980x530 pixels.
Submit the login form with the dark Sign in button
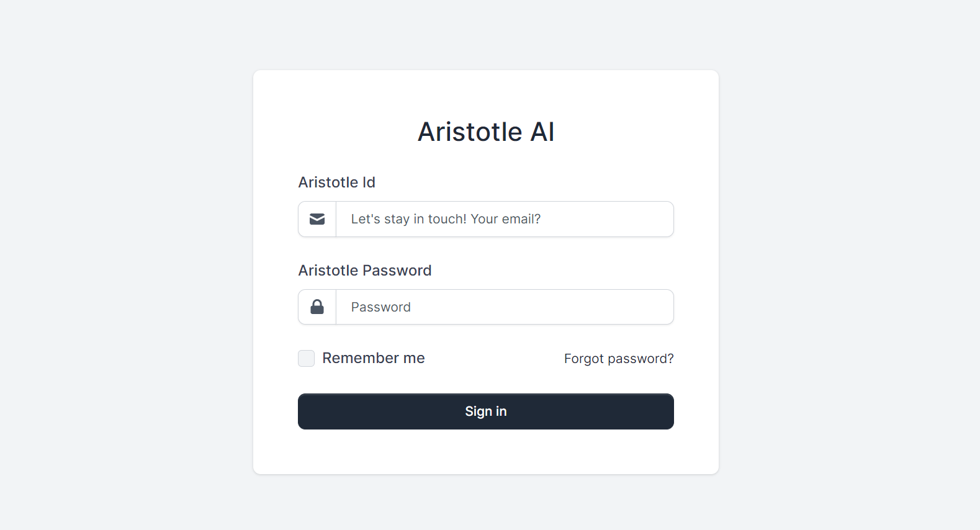(485, 411)
